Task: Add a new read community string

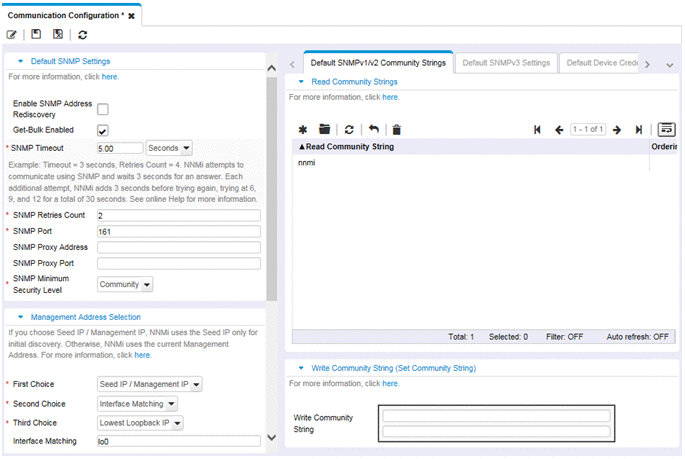Action: [x=303, y=130]
